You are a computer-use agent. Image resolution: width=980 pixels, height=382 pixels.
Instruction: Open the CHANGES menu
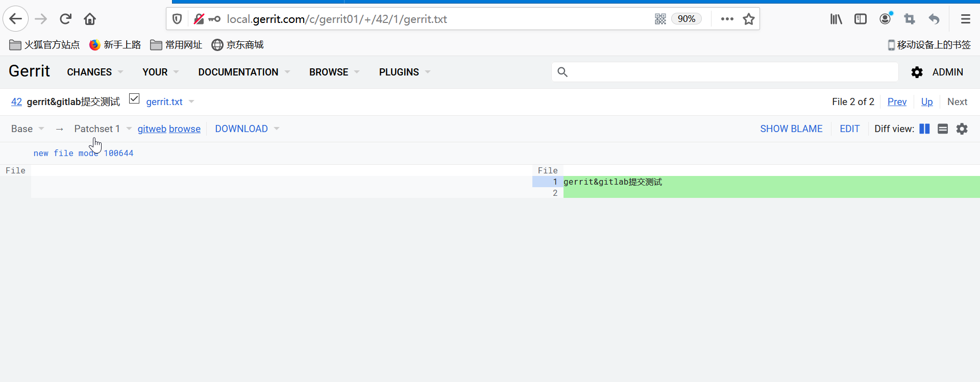point(95,72)
